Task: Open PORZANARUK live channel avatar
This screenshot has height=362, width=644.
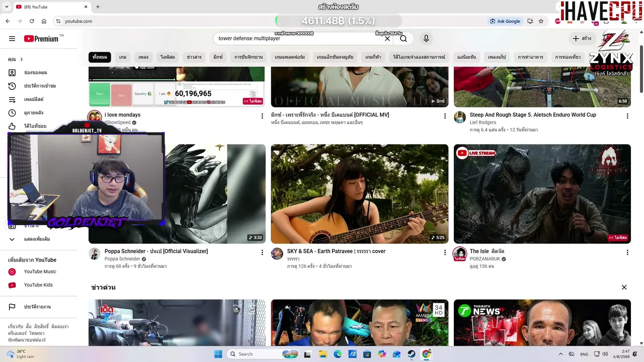Action: coord(460,253)
